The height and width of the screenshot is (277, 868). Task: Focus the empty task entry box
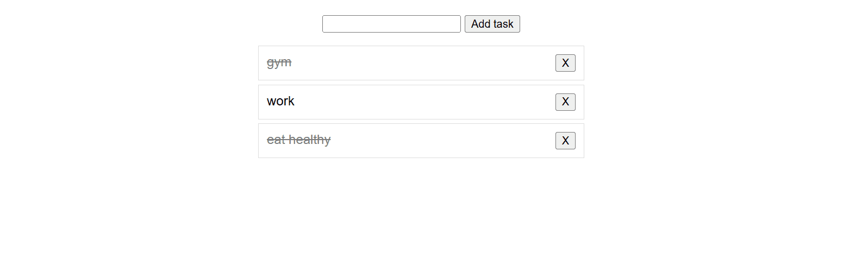pos(391,24)
